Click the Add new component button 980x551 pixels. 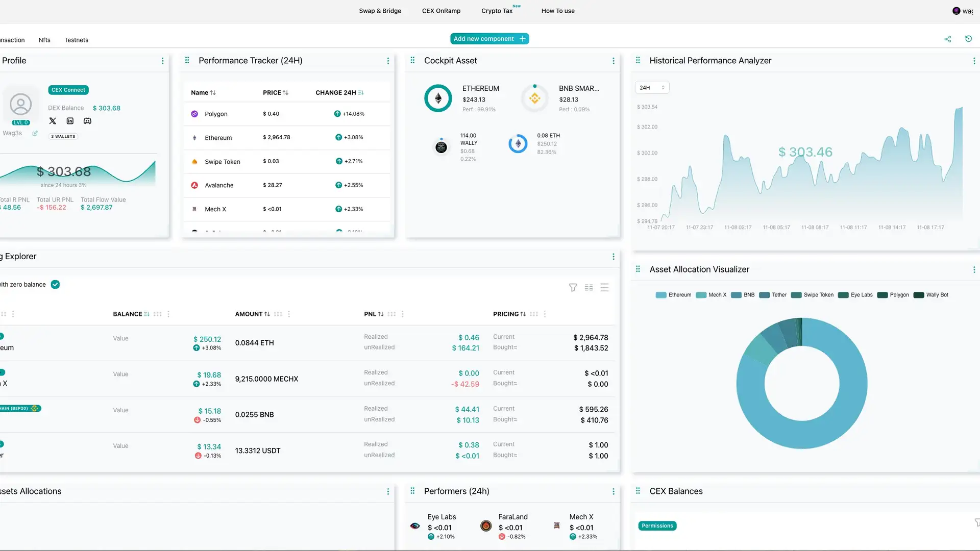[489, 39]
